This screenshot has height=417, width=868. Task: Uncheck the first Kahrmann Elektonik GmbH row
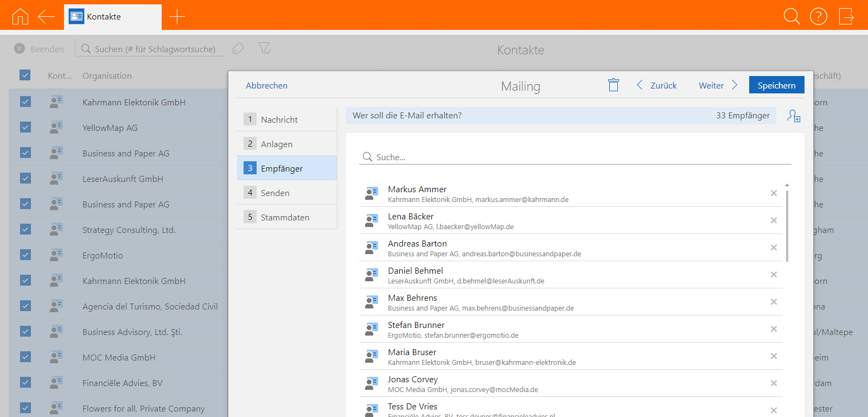coord(25,102)
